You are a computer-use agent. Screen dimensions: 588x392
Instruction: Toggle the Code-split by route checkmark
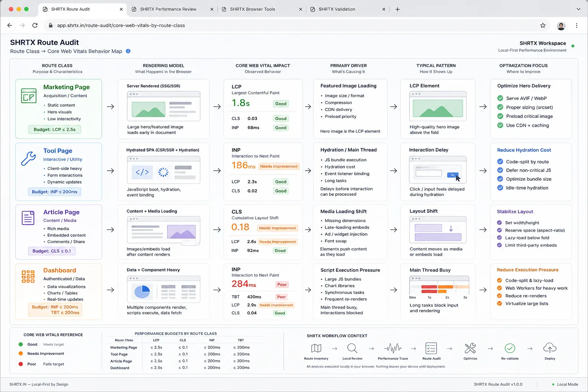click(x=500, y=162)
